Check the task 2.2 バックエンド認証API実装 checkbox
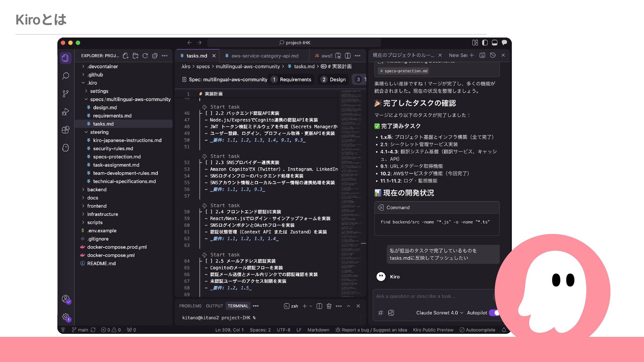The width and height of the screenshot is (644, 362). [x=209, y=113]
